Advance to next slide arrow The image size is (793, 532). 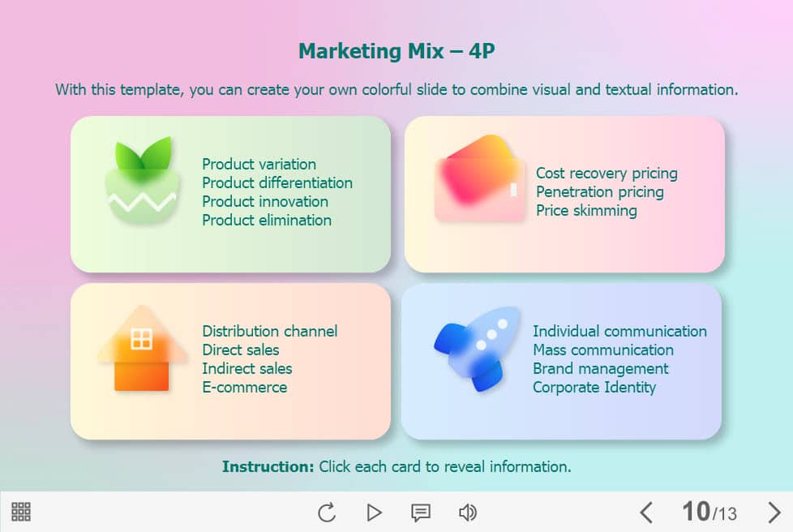point(774,512)
